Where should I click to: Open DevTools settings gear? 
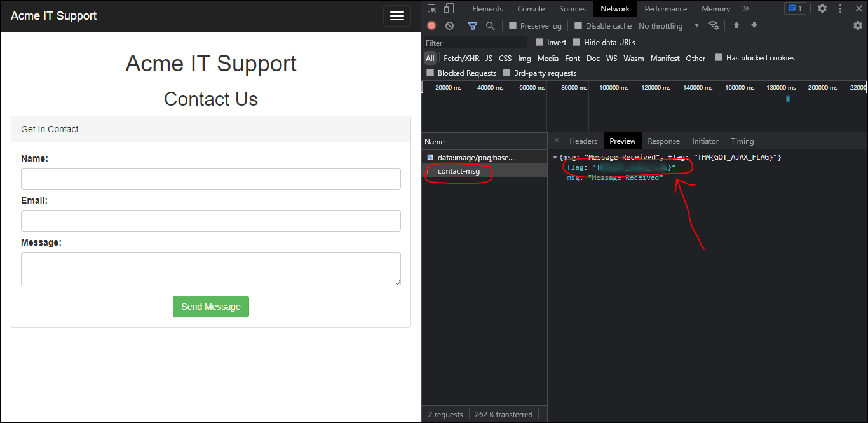pyautogui.click(x=822, y=8)
